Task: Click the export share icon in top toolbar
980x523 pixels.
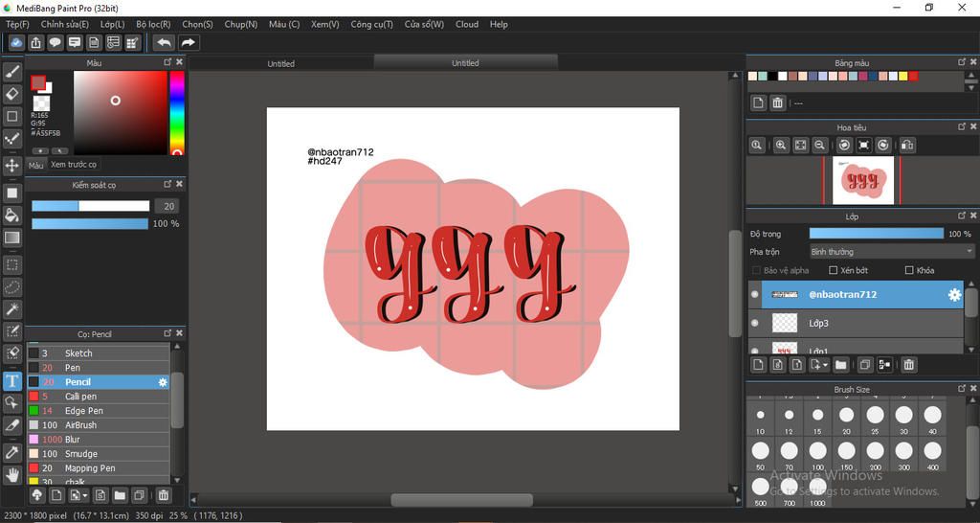Action: click(35, 42)
